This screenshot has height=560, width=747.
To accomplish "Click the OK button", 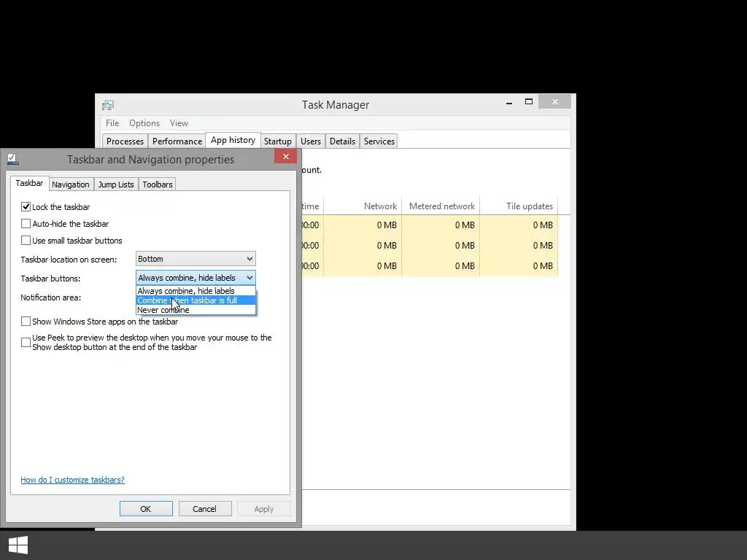I will click(146, 508).
